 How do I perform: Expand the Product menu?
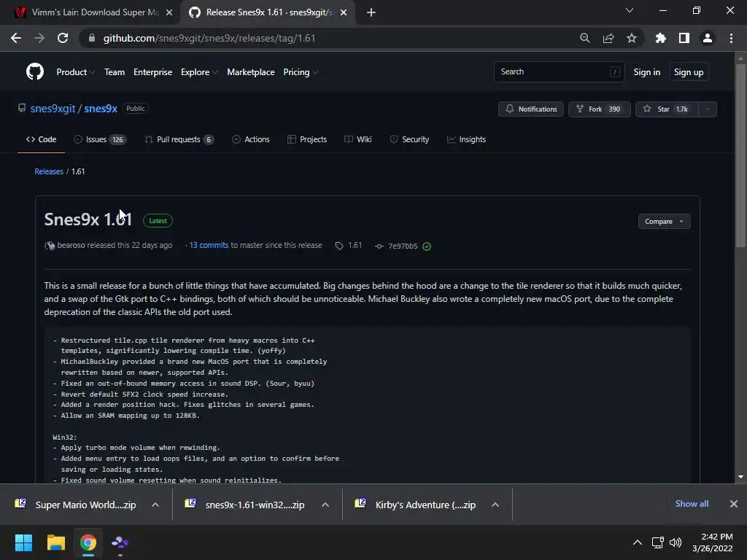[x=75, y=72]
